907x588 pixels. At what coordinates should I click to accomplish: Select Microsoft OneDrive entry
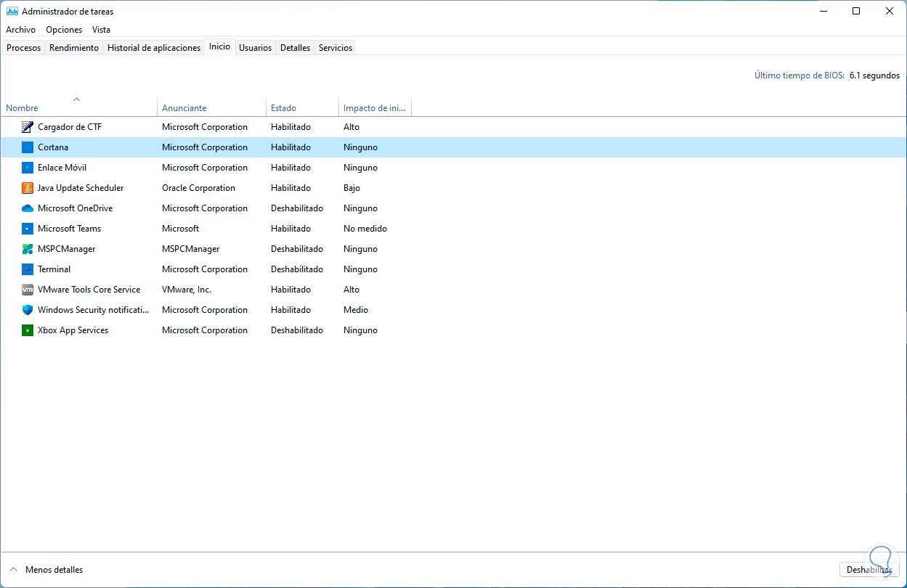[75, 208]
